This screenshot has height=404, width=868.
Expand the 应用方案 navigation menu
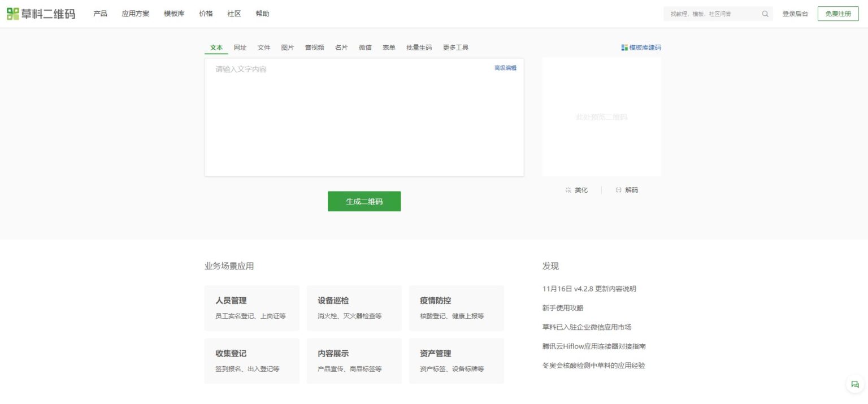[x=136, y=14]
